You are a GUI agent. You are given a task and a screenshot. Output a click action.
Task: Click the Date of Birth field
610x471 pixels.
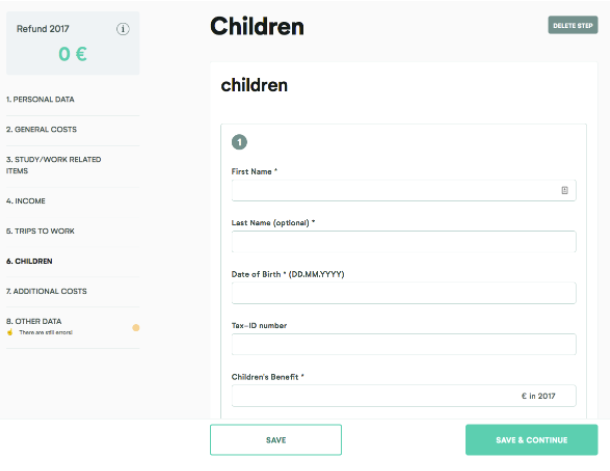point(404,293)
